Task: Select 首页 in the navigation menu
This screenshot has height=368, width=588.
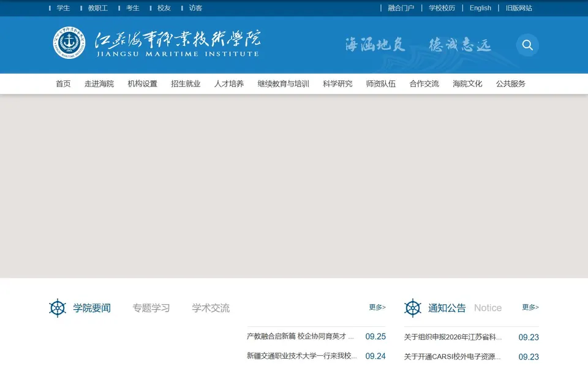Action: (63, 84)
